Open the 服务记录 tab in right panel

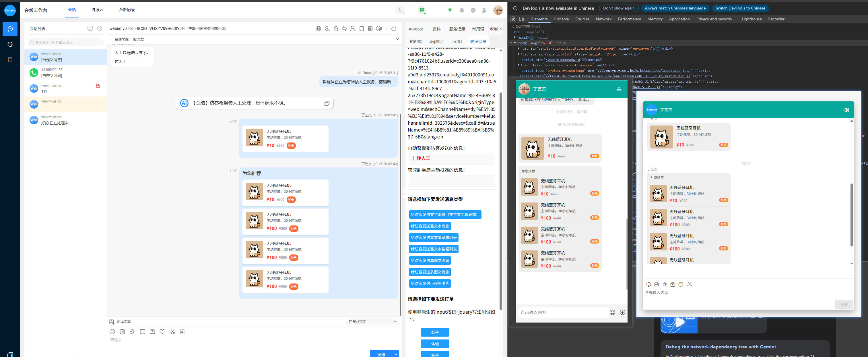pyautogui.click(x=457, y=29)
